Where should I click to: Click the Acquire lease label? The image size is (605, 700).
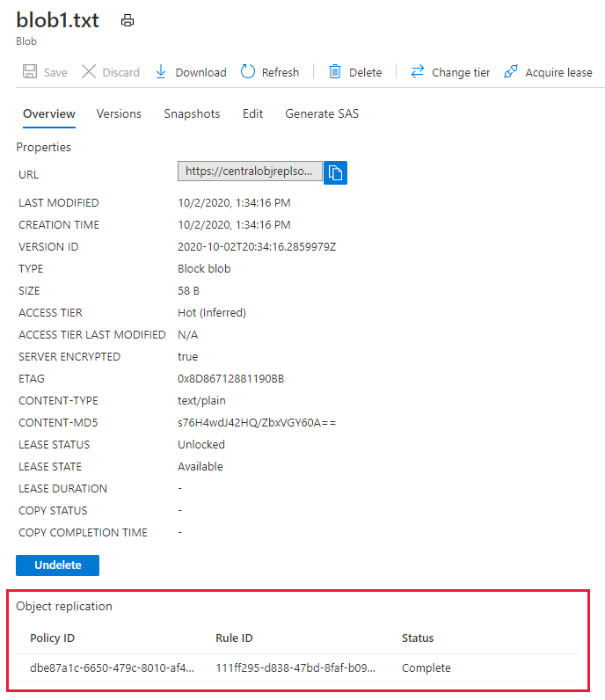click(x=558, y=72)
